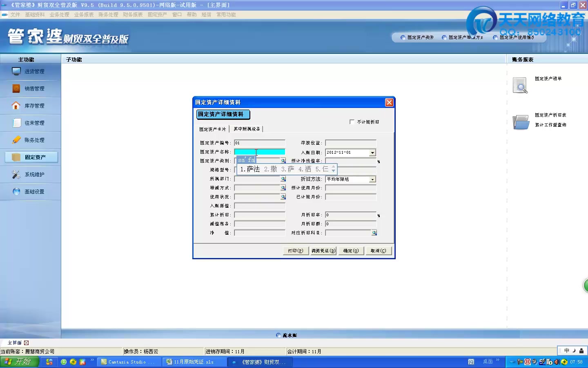Open the 帮助 menu
588x368 pixels.
click(192, 15)
